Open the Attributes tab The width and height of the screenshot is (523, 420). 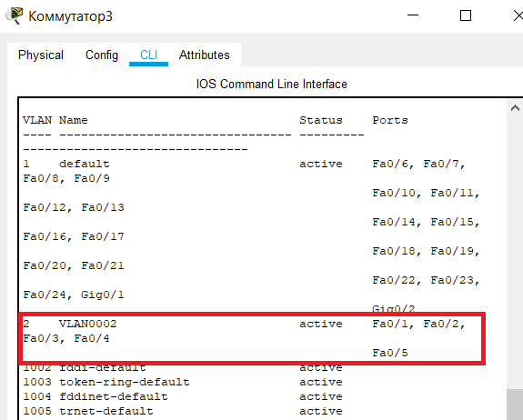tap(204, 55)
